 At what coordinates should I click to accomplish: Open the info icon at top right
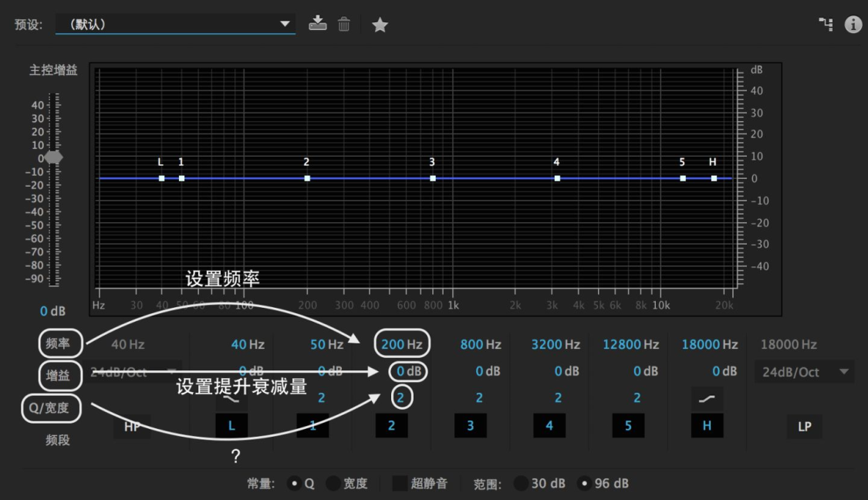click(x=853, y=25)
